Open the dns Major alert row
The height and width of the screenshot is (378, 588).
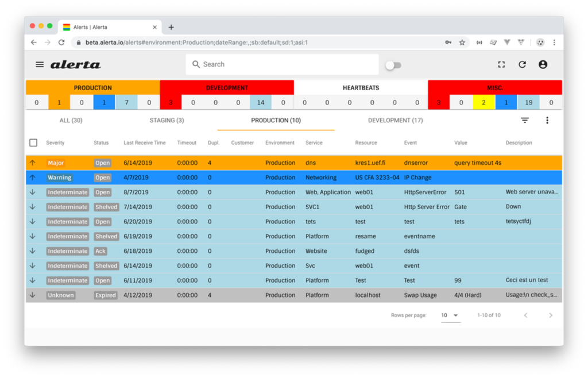(x=293, y=163)
